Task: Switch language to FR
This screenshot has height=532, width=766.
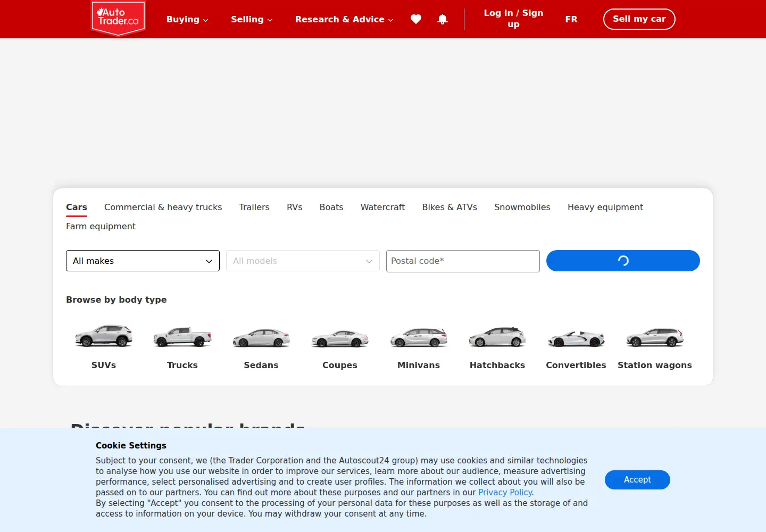Action: point(571,19)
